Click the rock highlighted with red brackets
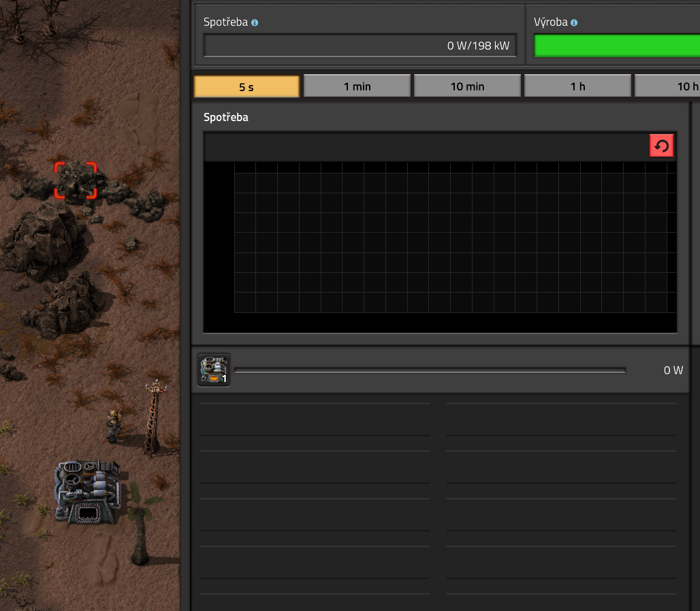700x611 pixels. 76,180
